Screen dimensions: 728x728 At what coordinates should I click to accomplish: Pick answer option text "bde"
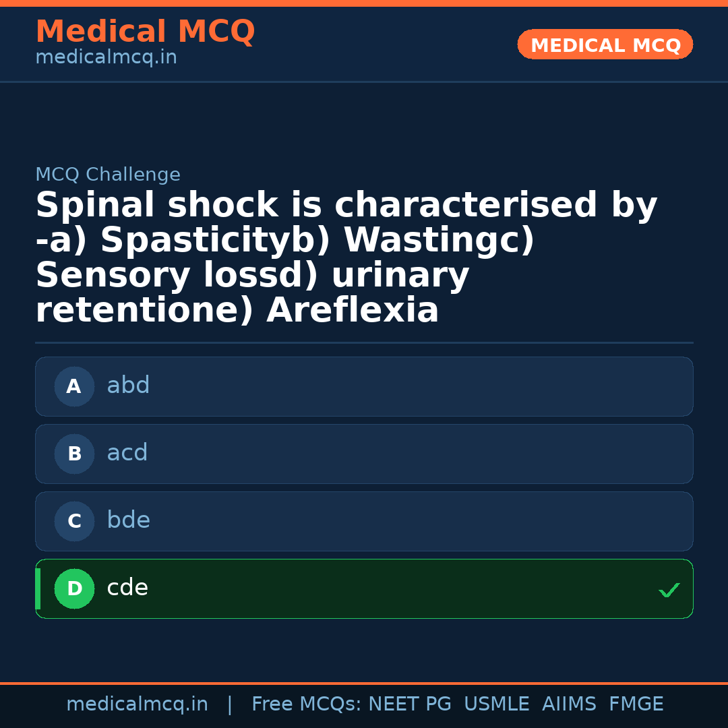click(128, 520)
